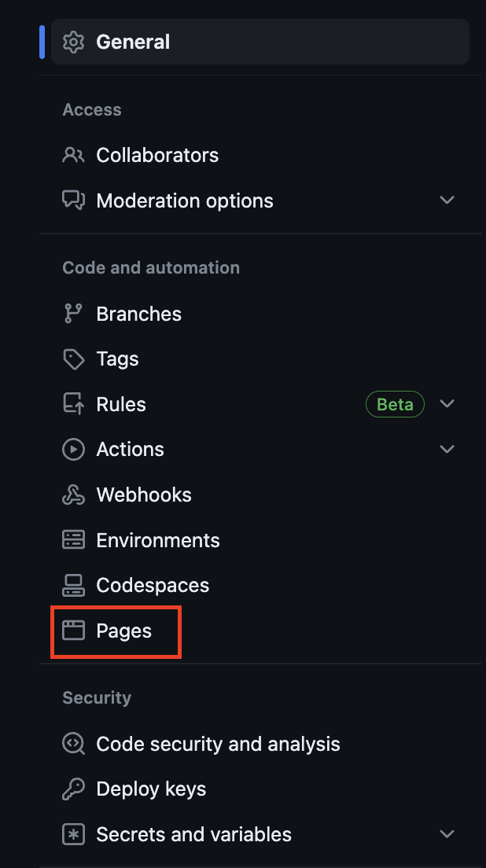The image size is (486, 868).
Task: Select the Branches fork icon
Action: 73,313
